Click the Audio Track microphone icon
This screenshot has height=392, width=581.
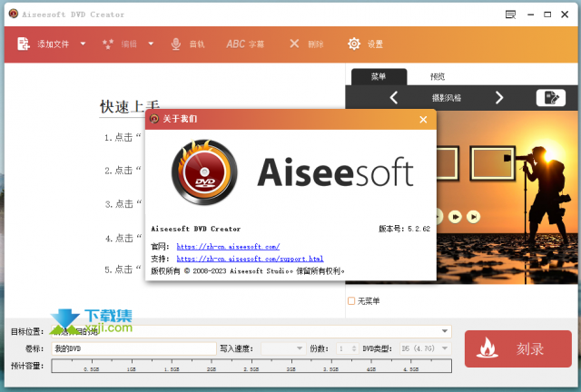176,44
